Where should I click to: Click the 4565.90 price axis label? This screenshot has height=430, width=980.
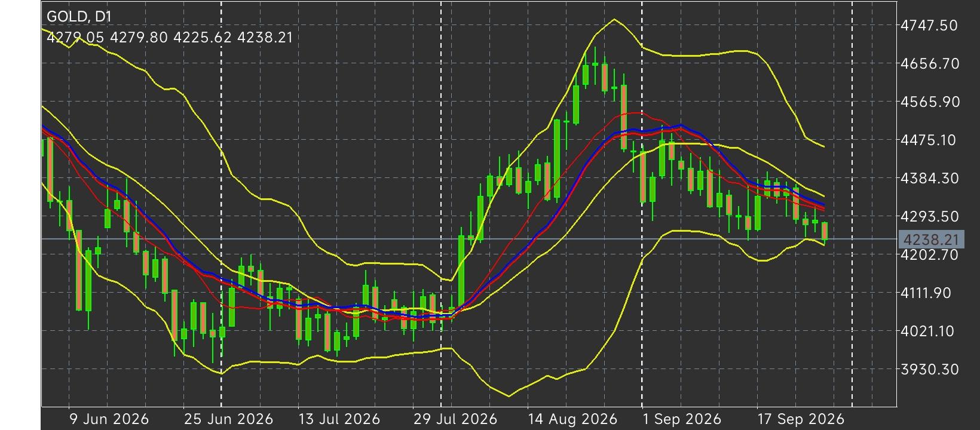click(x=929, y=102)
